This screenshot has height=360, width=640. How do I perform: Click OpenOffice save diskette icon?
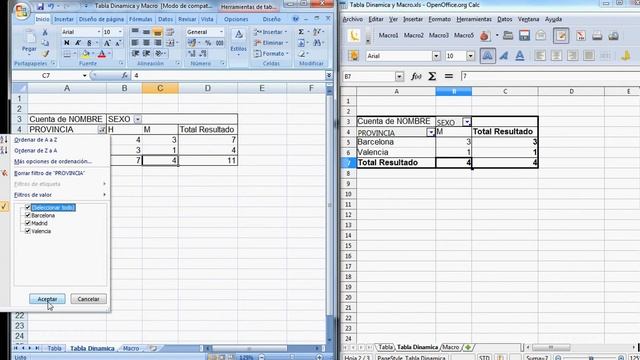pos(524,36)
